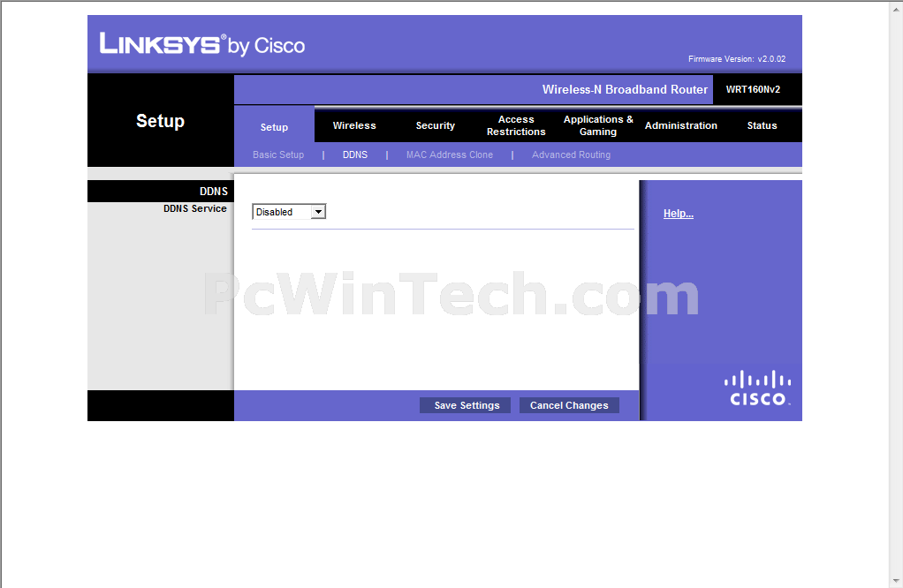Viewport: 903px width, 588px height.
Task: Open the Security tab
Action: (436, 125)
